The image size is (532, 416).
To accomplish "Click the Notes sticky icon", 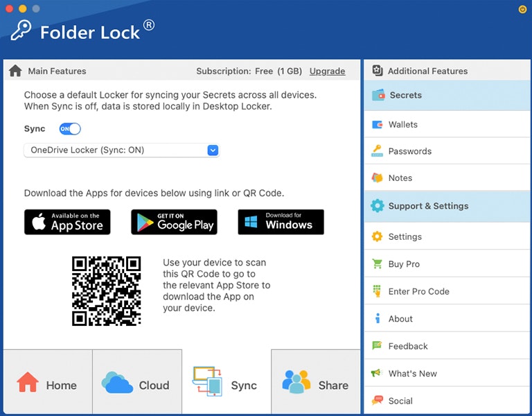I will click(x=377, y=177).
